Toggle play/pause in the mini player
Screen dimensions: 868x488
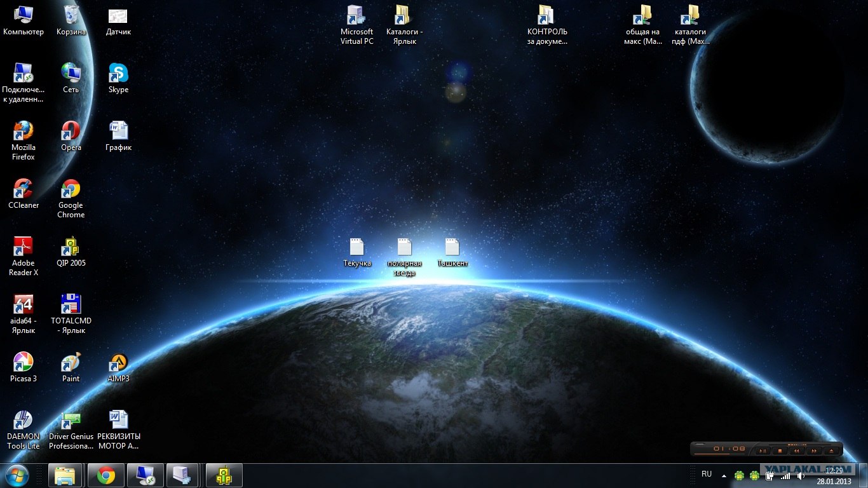click(x=762, y=451)
